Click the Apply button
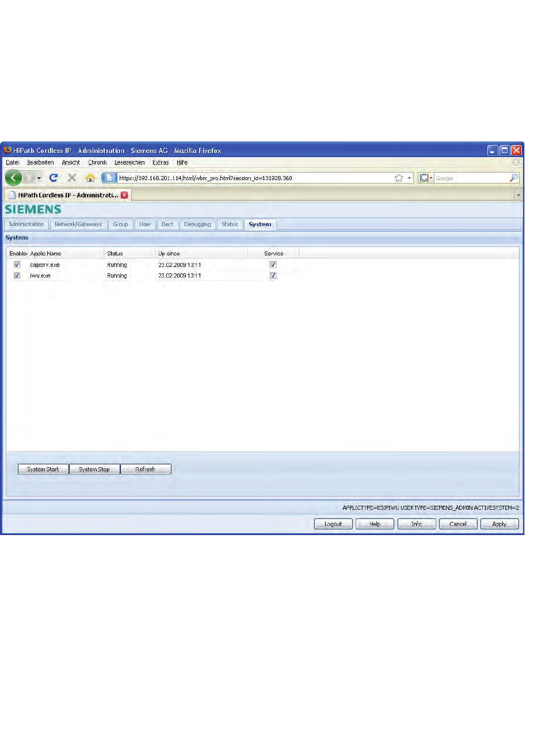The image size is (557, 756). pos(499,524)
